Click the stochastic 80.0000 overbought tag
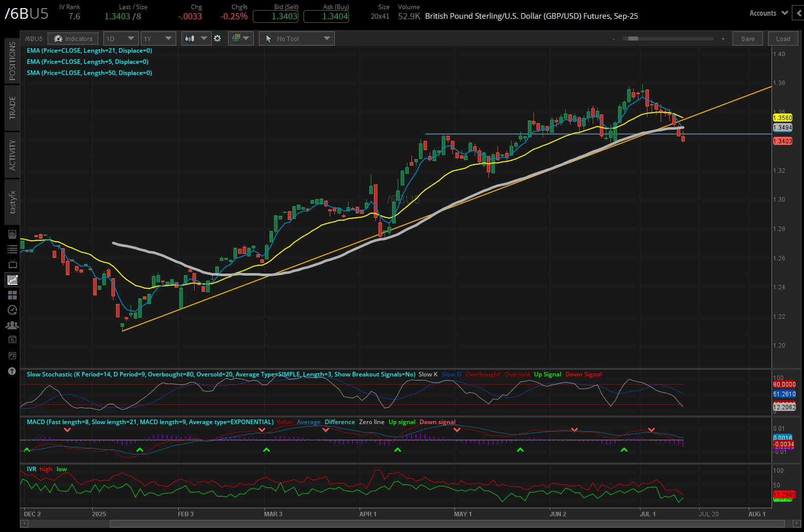804x532 pixels. 784,385
